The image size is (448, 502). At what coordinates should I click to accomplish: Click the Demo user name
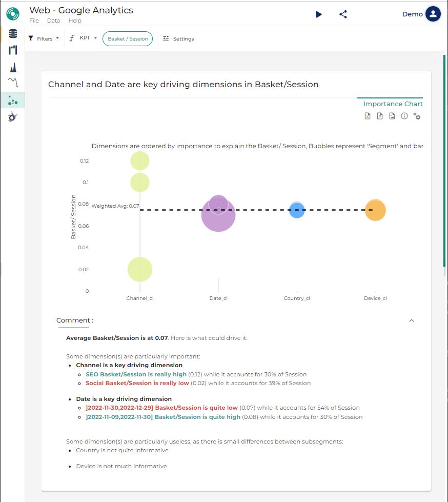pyautogui.click(x=413, y=14)
